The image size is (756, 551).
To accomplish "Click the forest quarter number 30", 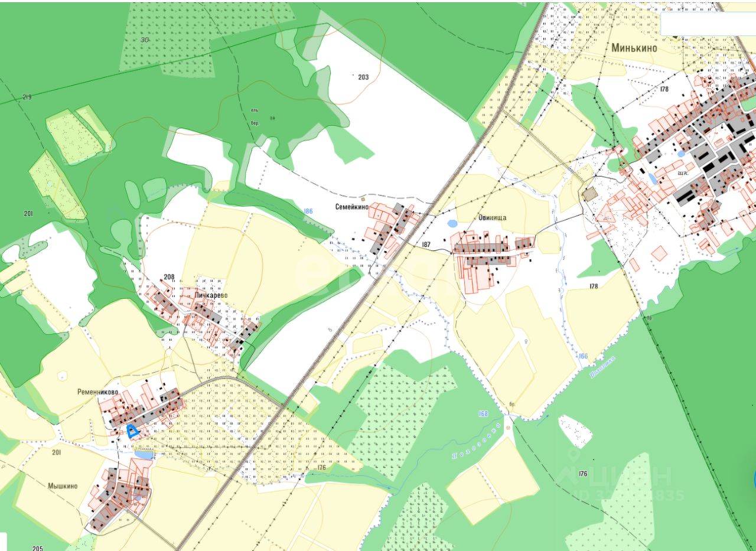I will 145,40.
